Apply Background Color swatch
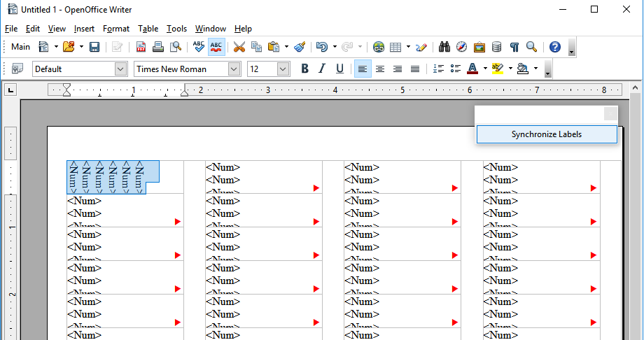The height and width of the screenshot is (340, 644). pyautogui.click(x=523, y=69)
